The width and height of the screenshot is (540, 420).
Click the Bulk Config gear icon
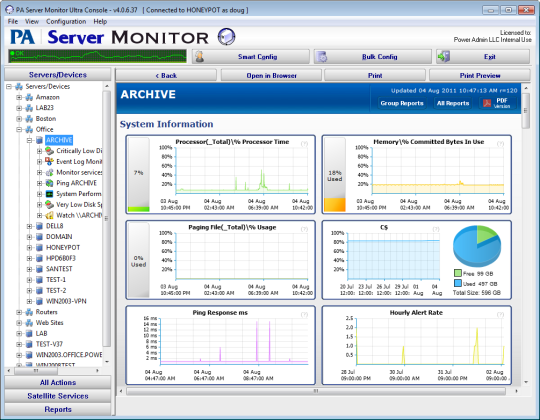(x=322, y=57)
